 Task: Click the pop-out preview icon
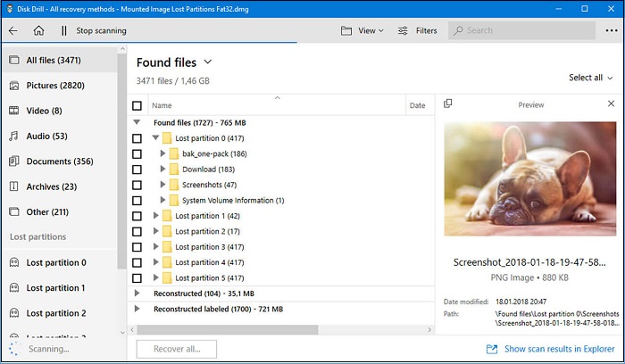[x=447, y=103]
